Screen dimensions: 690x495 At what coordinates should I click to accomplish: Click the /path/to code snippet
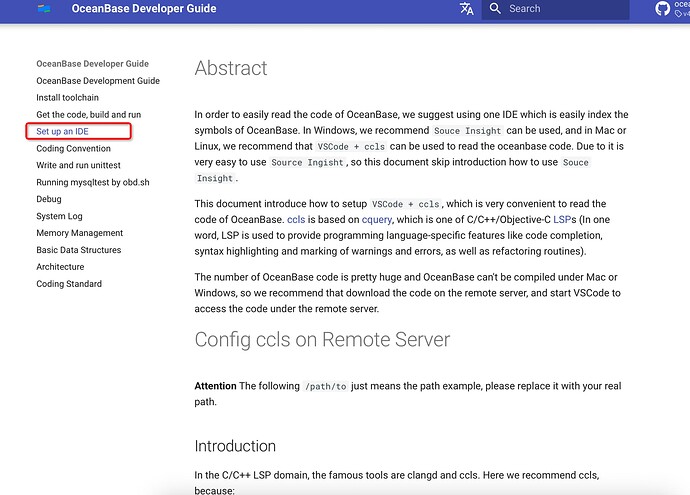pos(326,386)
